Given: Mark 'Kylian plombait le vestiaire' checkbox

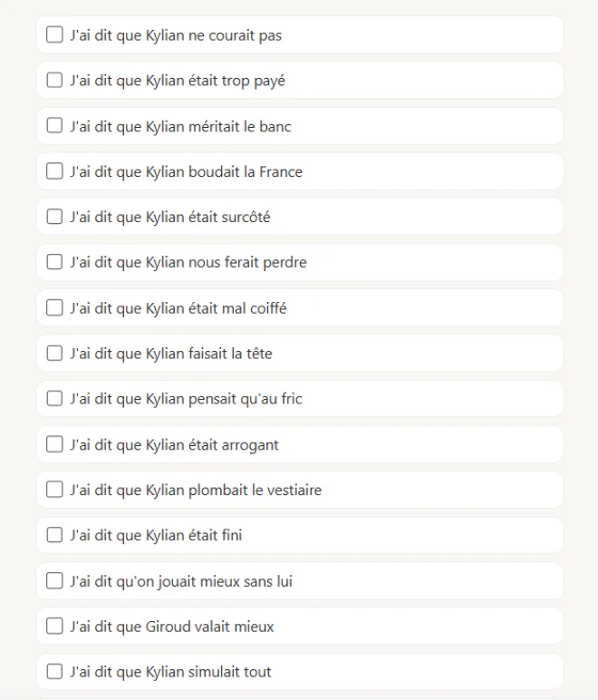Looking at the screenshot, I should click(x=54, y=490).
